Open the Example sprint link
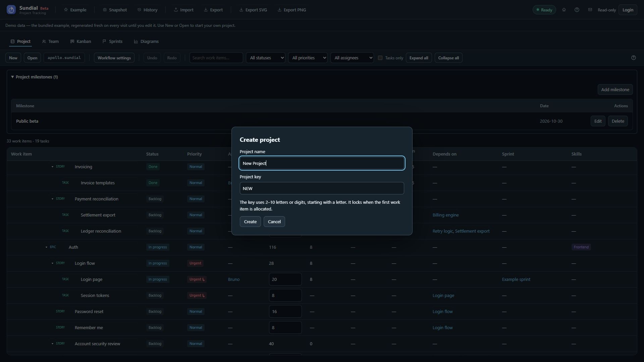This screenshot has width=644, height=362. [516, 280]
